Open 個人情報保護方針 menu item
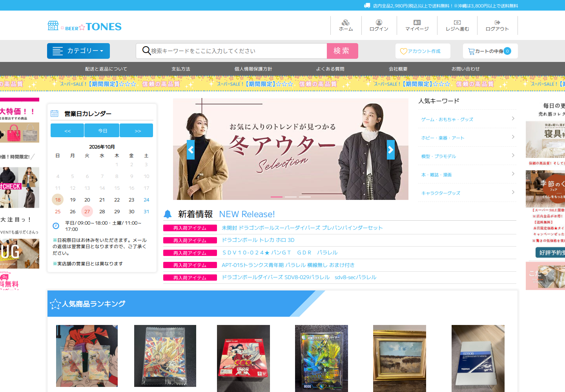565x392 pixels. point(253,69)
